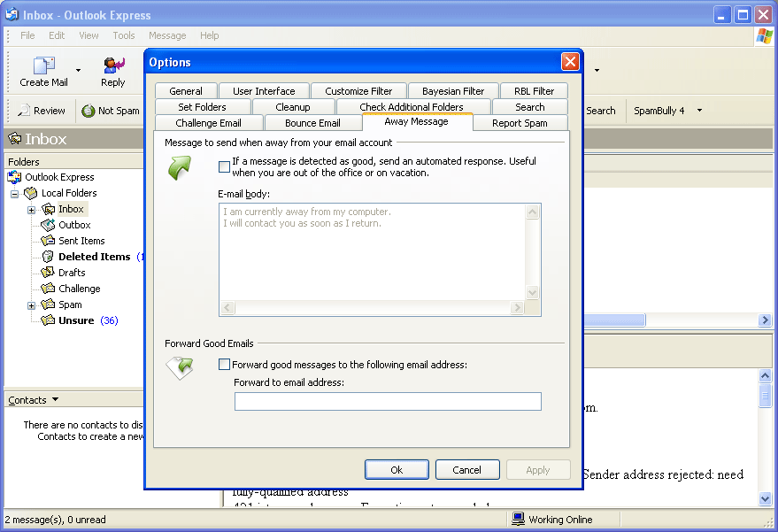Collapse the Local Folders tree node
This screenshot has width=778, height=532.
click(x=15, y=194)
